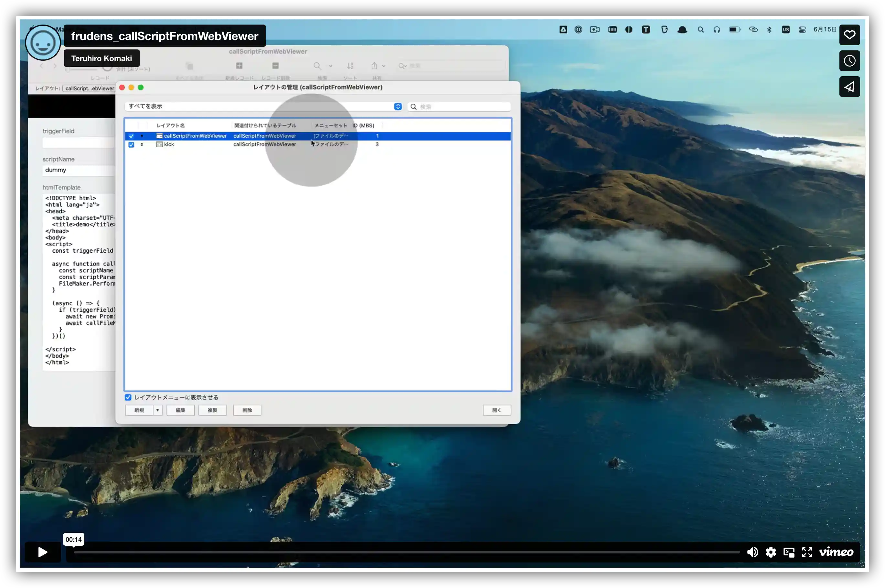
Task: Open the video settings gear
Action: coord(771,552)
